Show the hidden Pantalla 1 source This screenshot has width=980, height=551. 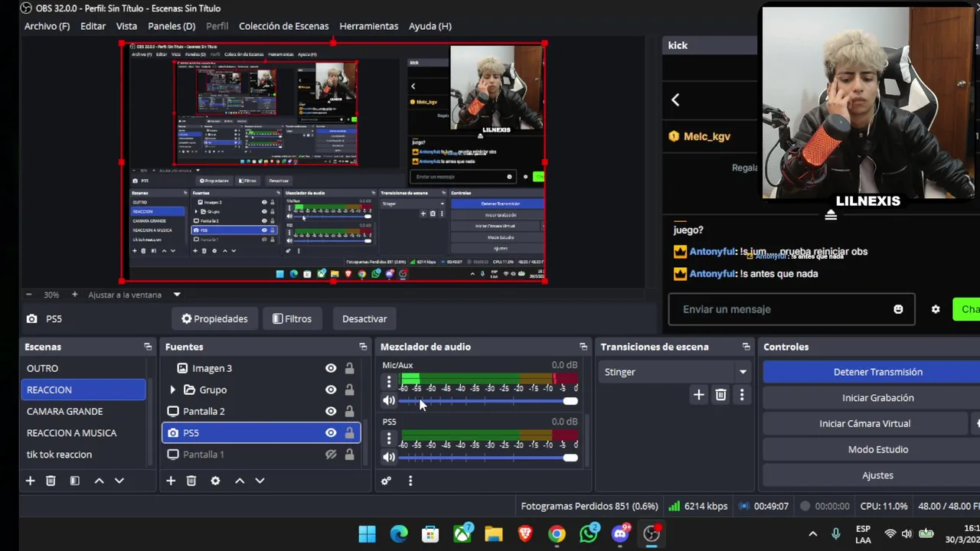331,455
